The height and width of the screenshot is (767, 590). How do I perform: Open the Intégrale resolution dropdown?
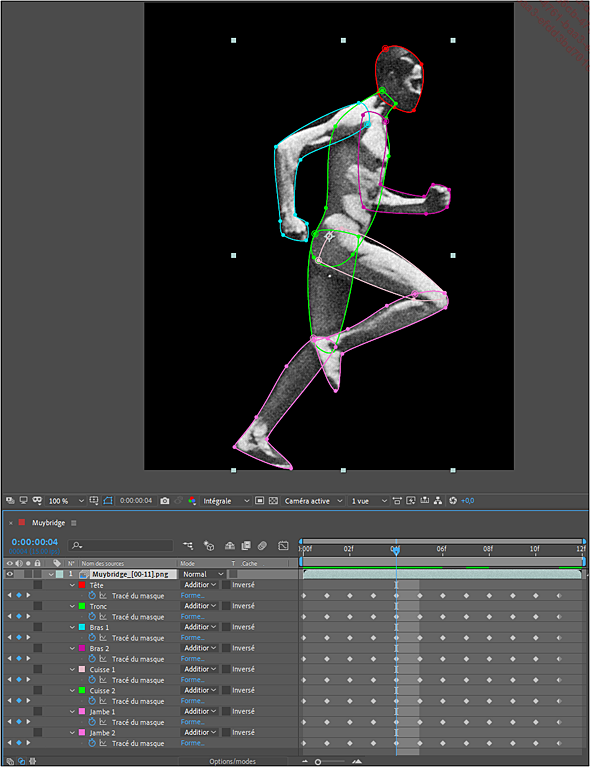coord(226,500)
